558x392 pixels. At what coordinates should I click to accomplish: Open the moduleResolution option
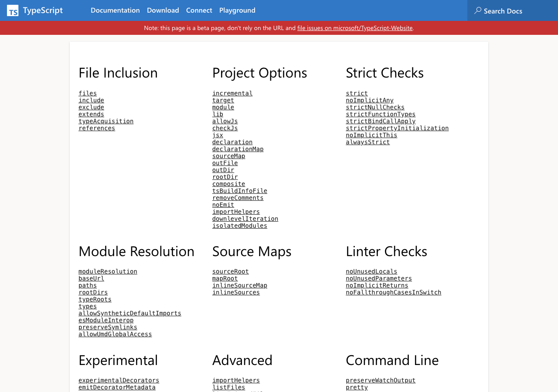(x=108, y=271)
